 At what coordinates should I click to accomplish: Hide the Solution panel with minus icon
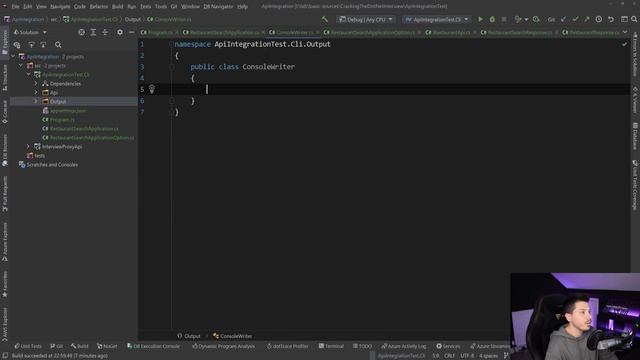coord(131,32)
